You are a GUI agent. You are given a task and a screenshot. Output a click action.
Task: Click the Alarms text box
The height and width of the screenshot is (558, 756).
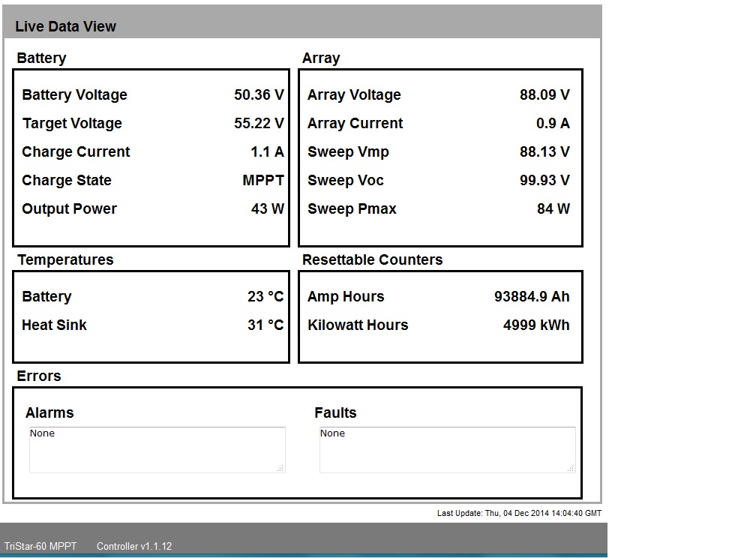coord(157,450)
